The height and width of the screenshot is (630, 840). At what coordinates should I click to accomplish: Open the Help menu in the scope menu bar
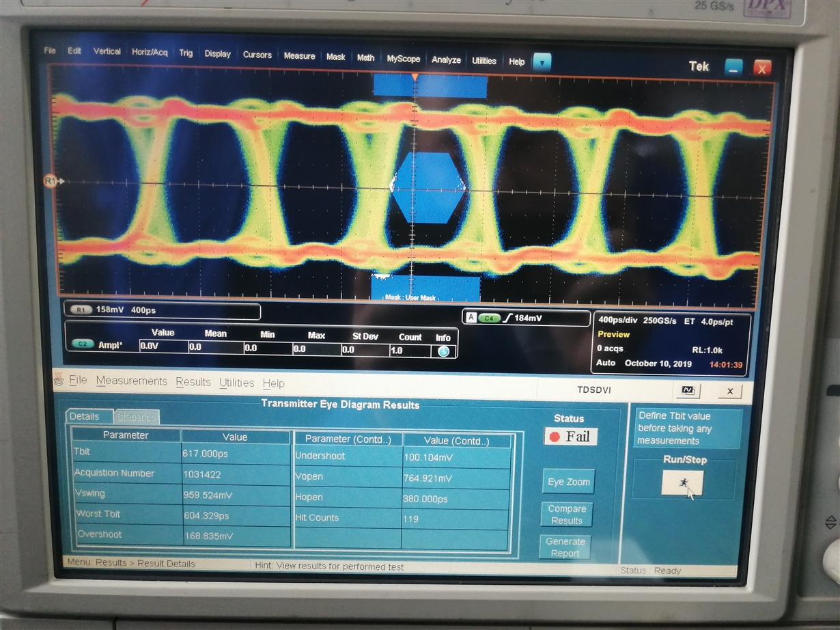point(516,61)
